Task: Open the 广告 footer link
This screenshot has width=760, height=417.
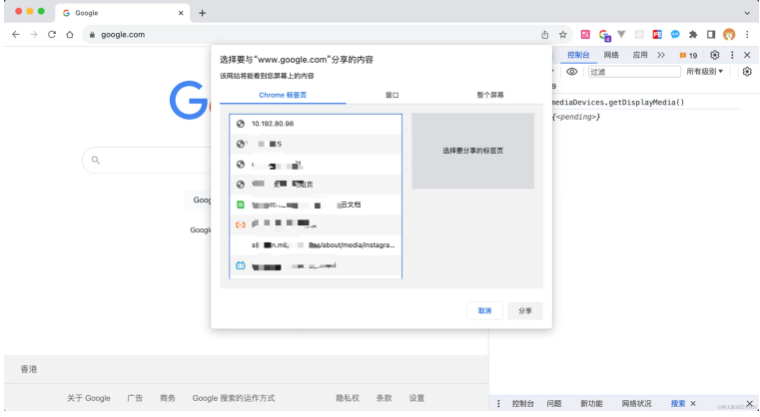Action: tap(135, 398)
